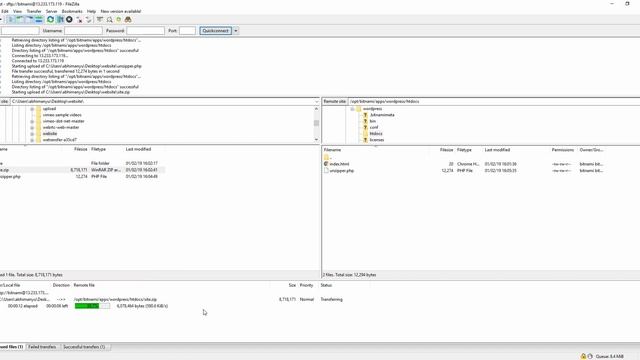Select index.html in remote file list

coord(339,164)
